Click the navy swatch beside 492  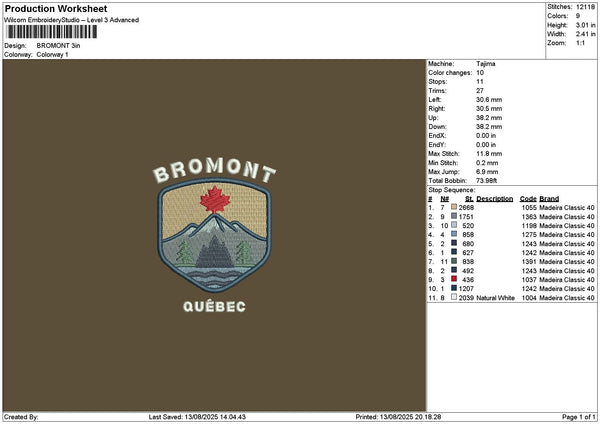[454, 270]
